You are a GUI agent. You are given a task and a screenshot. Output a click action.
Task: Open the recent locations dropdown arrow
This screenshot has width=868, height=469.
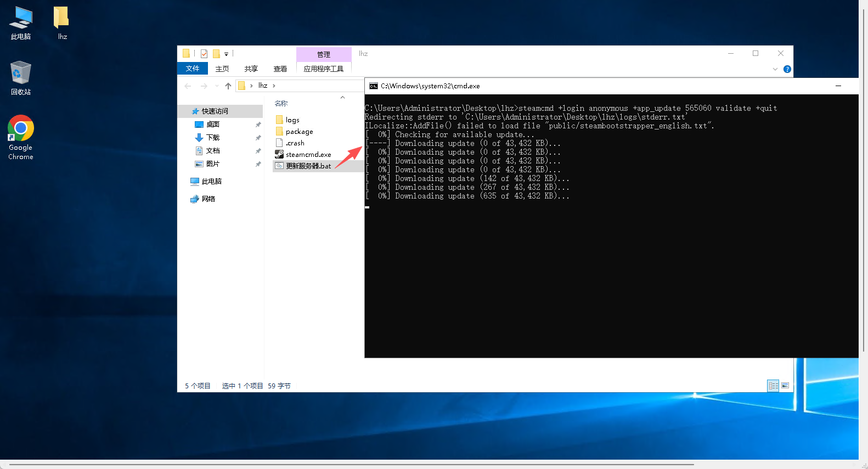(x=217, y=86)
